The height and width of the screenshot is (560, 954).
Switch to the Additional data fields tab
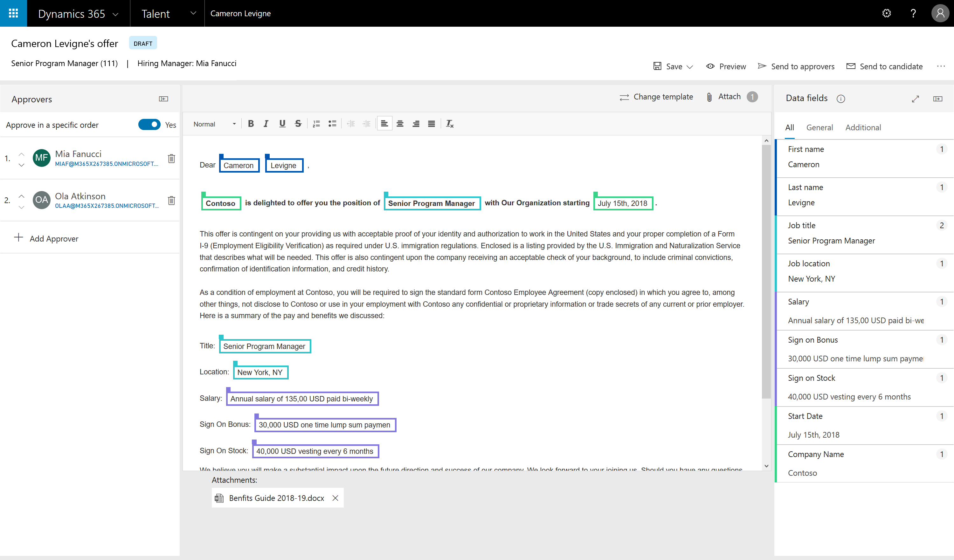click(x=863, y=127)
